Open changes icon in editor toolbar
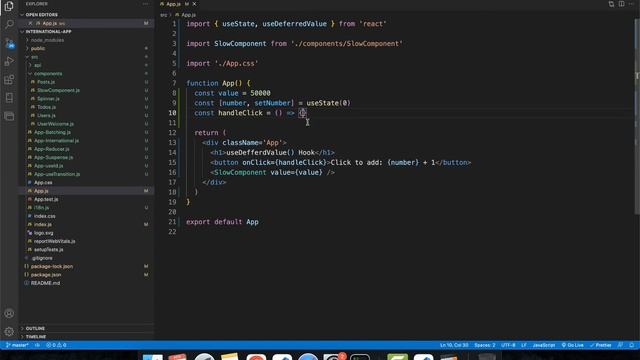 pyautogui.click(x=611, y=4)
